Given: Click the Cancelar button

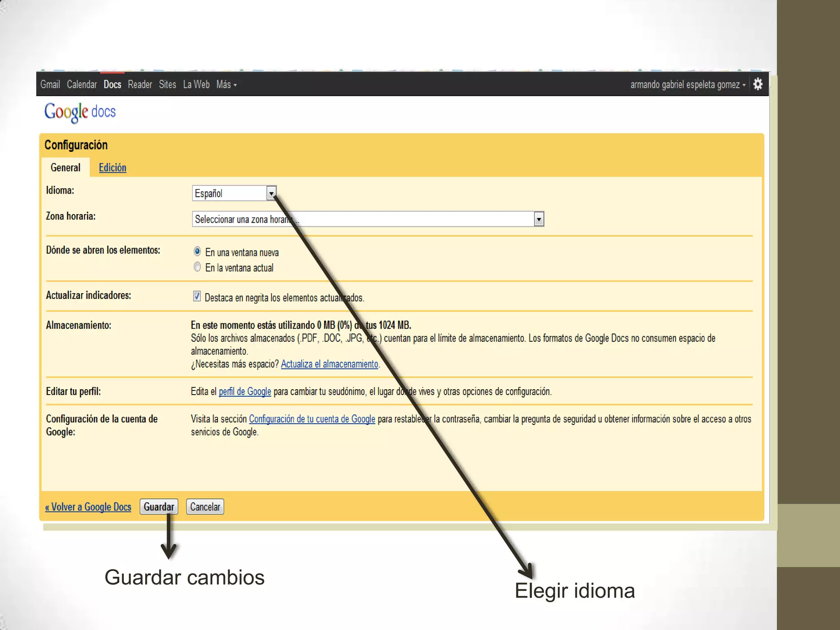Looking at the screenshot, I should [x=205, y=507].
